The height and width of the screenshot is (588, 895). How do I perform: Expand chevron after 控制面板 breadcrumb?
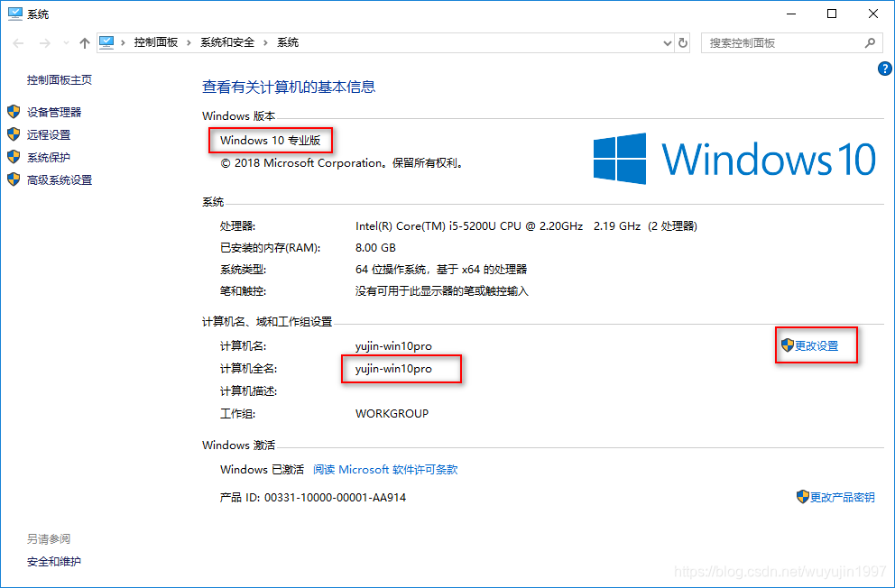(x=189, y=42)
